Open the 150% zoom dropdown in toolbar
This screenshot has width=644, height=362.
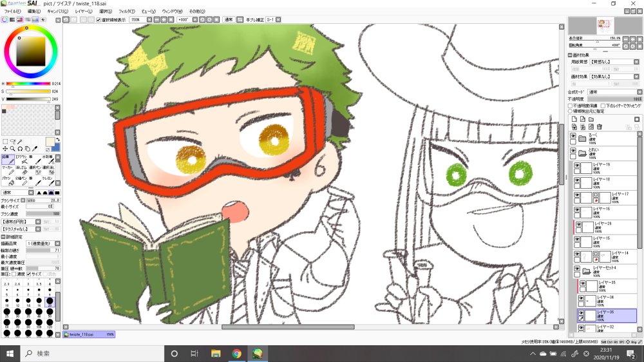(149, 19)
